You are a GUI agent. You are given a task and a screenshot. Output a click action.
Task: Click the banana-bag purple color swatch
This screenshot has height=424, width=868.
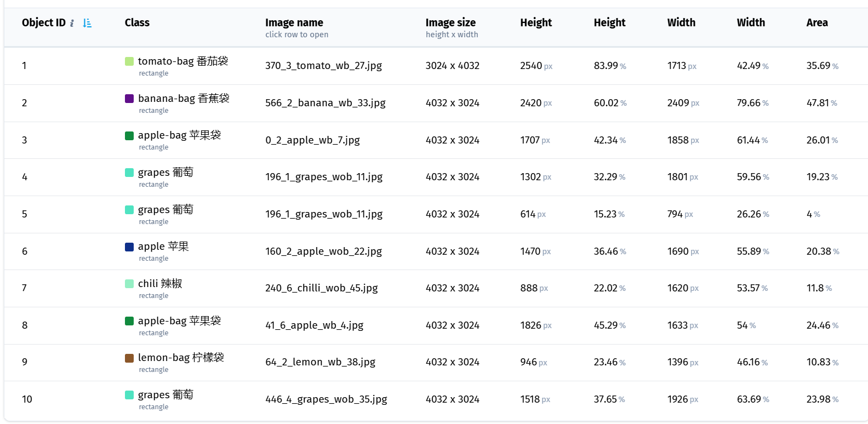pos(129,99)
